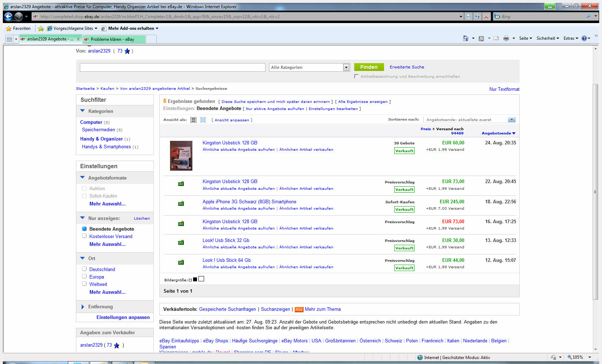Collapse the Ort section triangle
602x364 pixels.
(x=83, y=258)
